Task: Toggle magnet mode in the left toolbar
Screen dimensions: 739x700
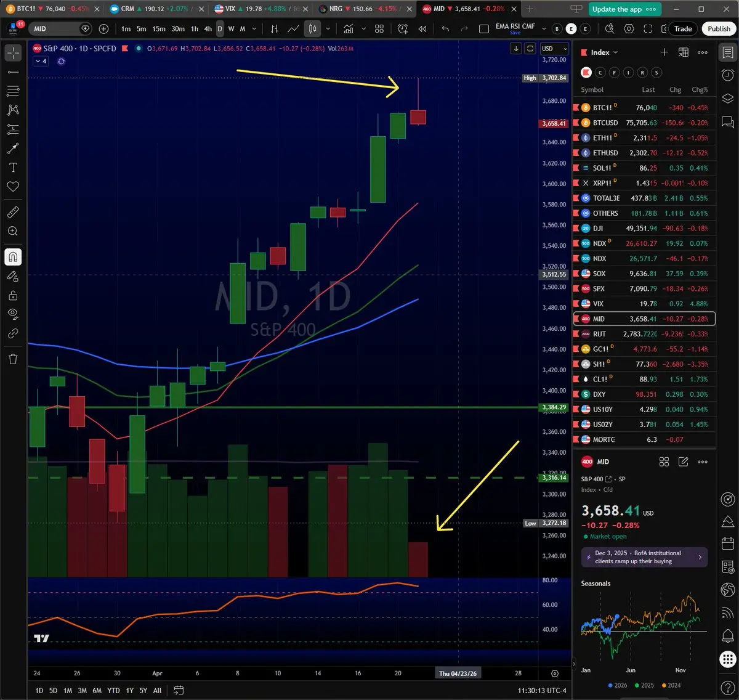Action: click(13, 257)
